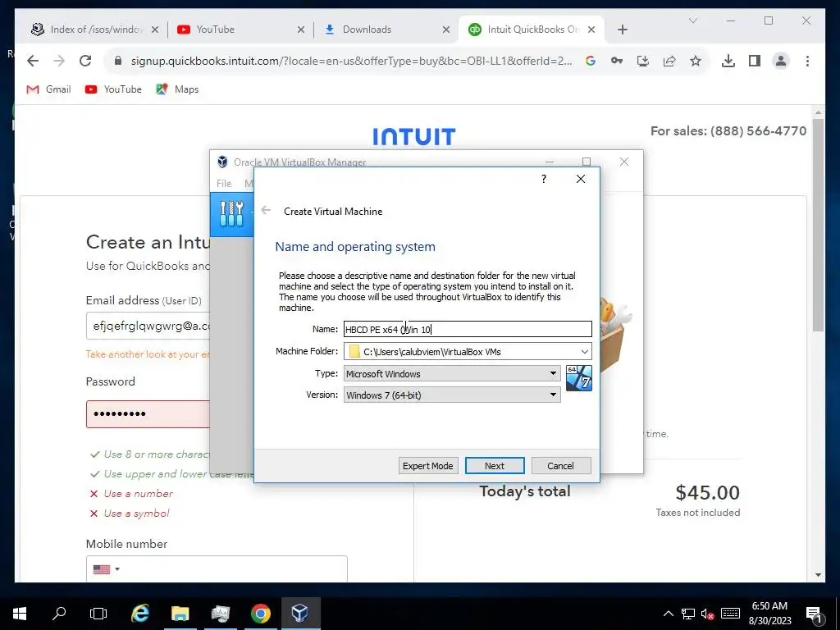Share this page icon

click(x=669, y=61)
